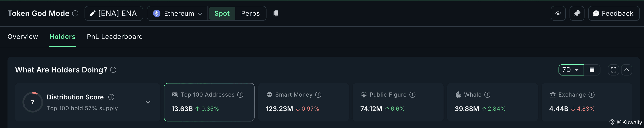
Task: Open the PnL Leaderboard tab
Action: click(115, 37)
